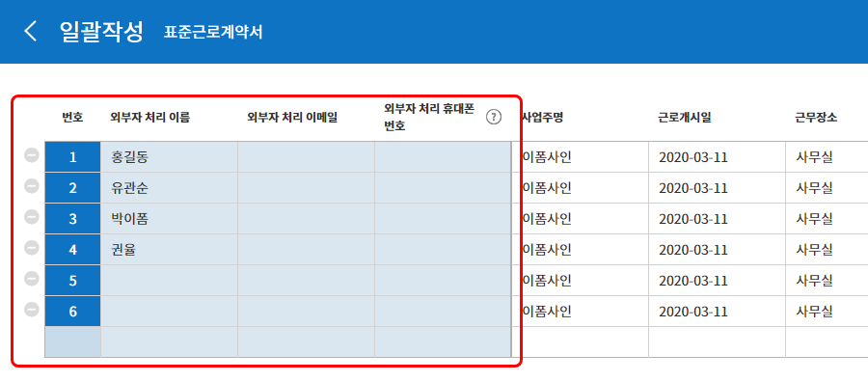The image size is (868, 382).
Task: Select the empty name cell in last blank row
Action: [169, 342]
